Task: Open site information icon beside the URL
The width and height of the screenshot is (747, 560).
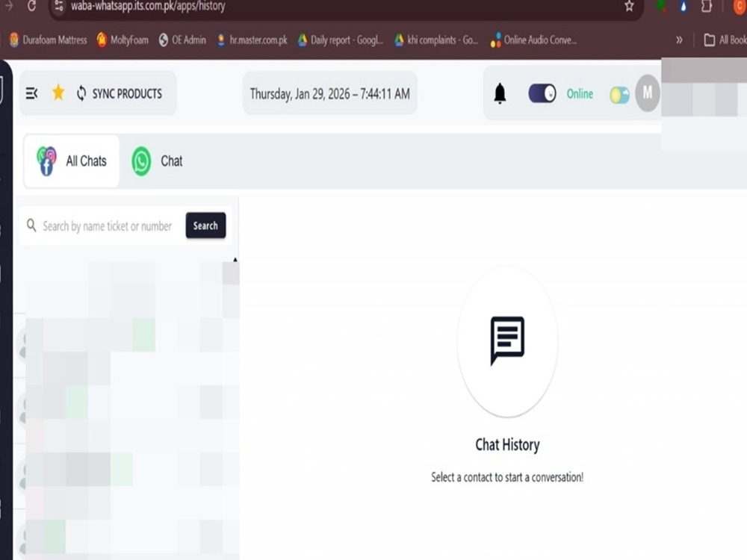Action: [58, 6]
